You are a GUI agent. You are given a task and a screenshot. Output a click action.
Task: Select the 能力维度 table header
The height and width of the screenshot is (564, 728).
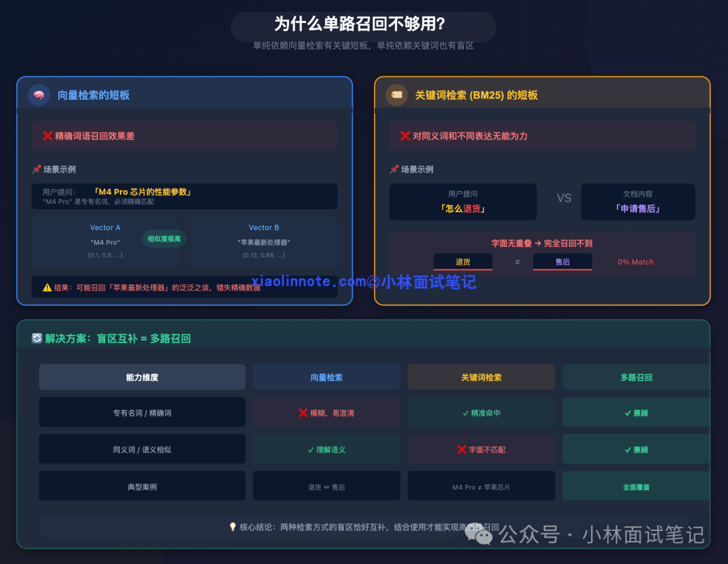click(x=142, y=377)
